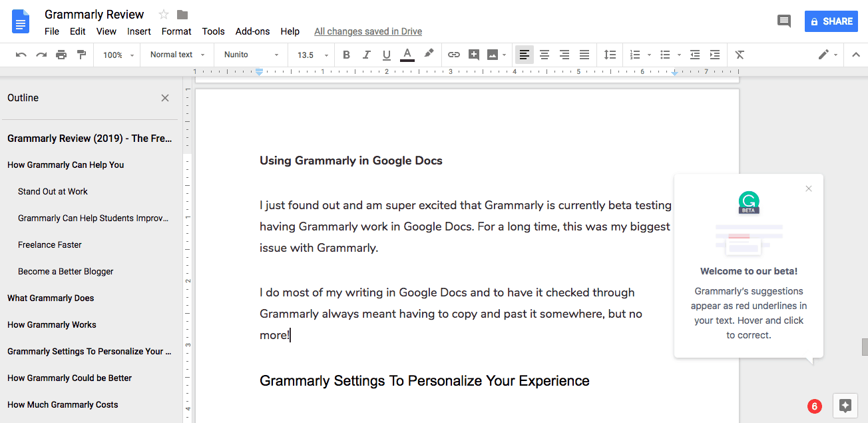The height and width of the screenshot is (423, 868).
Task: Close the Grammarly beta welcome popup
Action: tap(809, 189)
